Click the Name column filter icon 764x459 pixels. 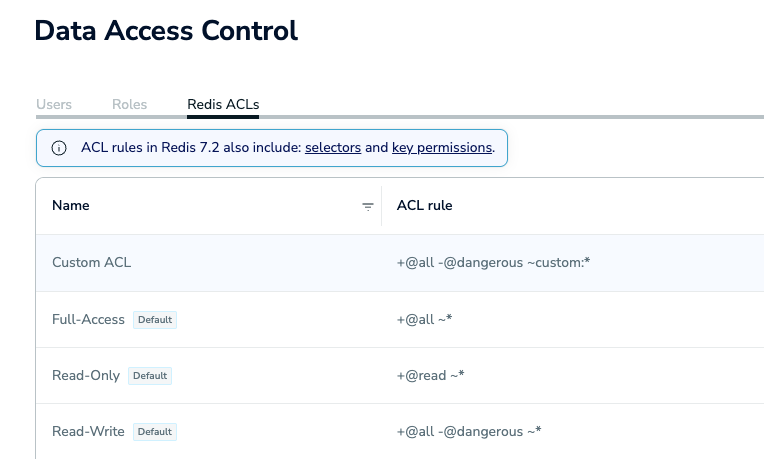tap(368, 206)
